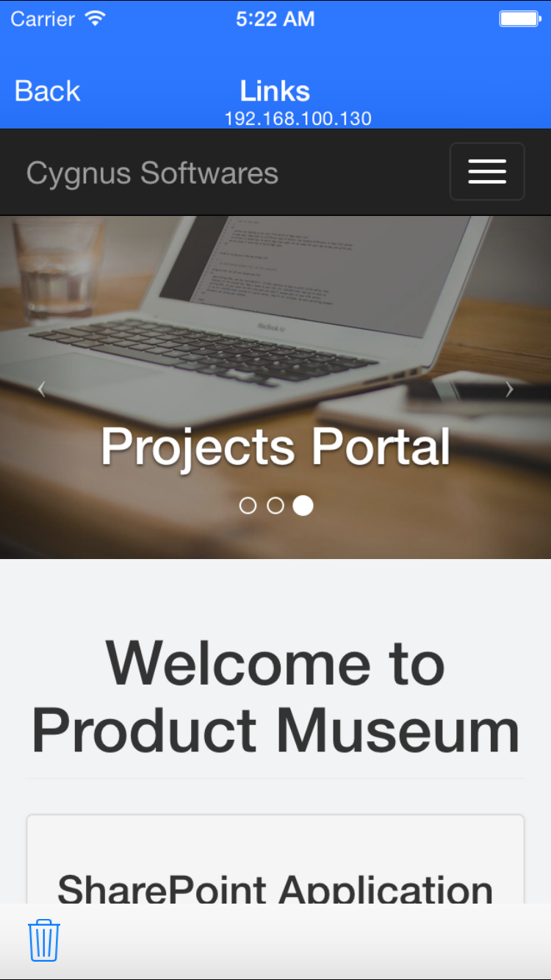Open the hamburger menu beside Cygnus Softwares
The image size is (551, 980).
click(x=487, y=171)
